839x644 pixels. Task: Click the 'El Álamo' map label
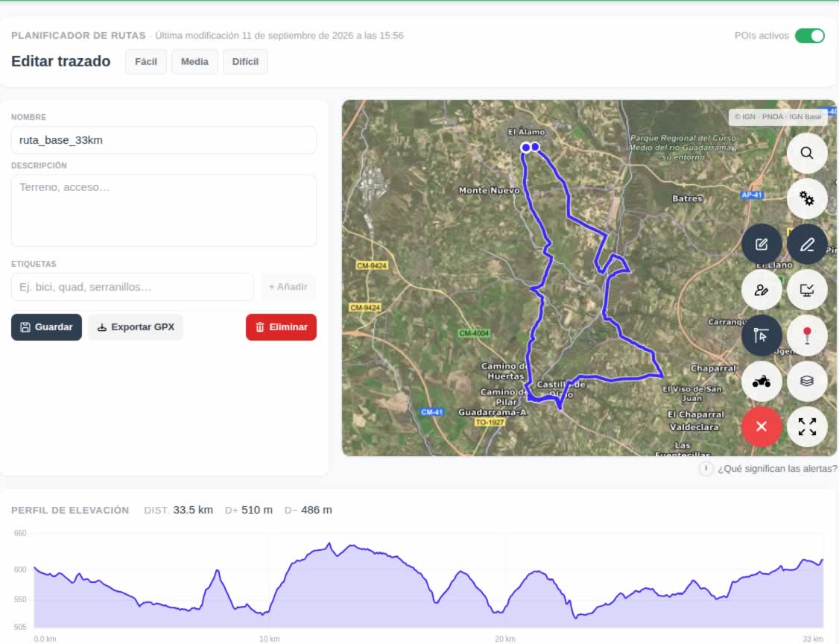coord(527,132)
